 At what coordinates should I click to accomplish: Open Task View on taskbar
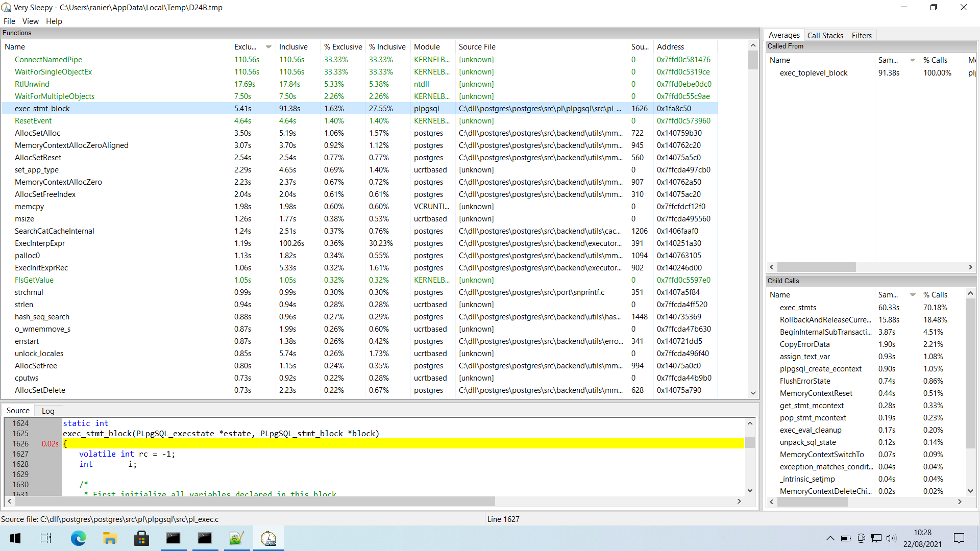pos(46,538)
